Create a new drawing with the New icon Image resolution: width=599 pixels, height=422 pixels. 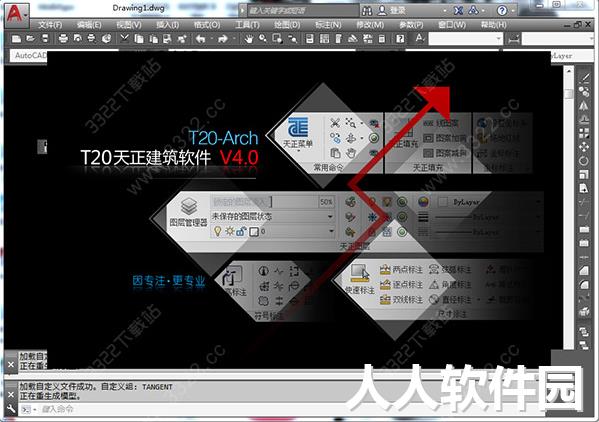pos(16,39)
